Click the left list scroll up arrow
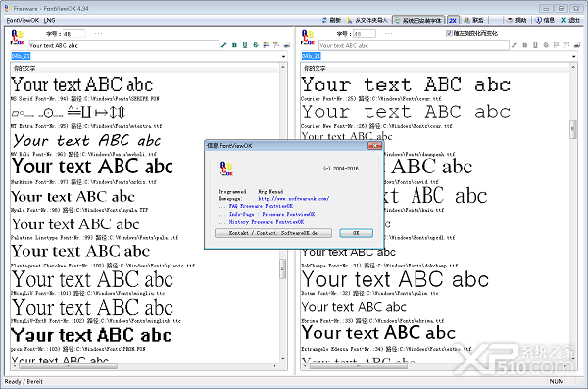 [283, 67]
